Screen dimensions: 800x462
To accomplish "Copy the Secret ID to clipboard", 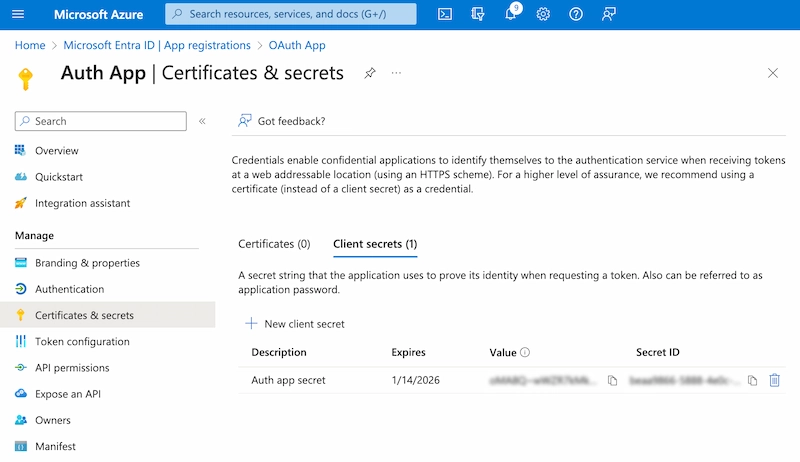I will (x=752, y=380).
